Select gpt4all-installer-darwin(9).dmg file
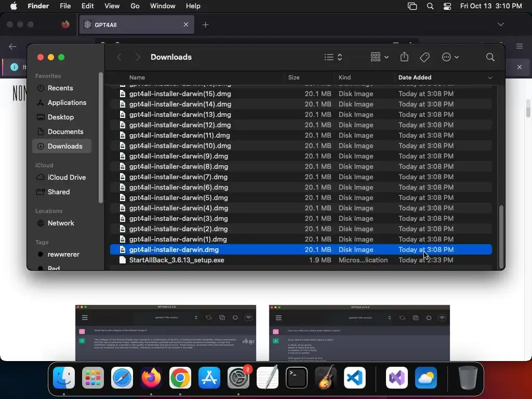This screenshot has width=532, height=399. click(x=301, y=156)
